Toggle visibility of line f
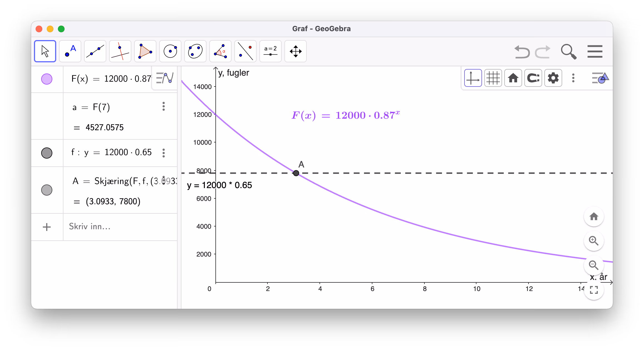 (x=47, y=153)
